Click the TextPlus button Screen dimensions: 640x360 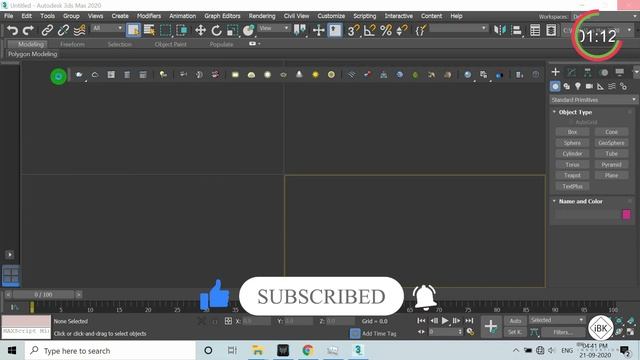[x=572, y=186]
